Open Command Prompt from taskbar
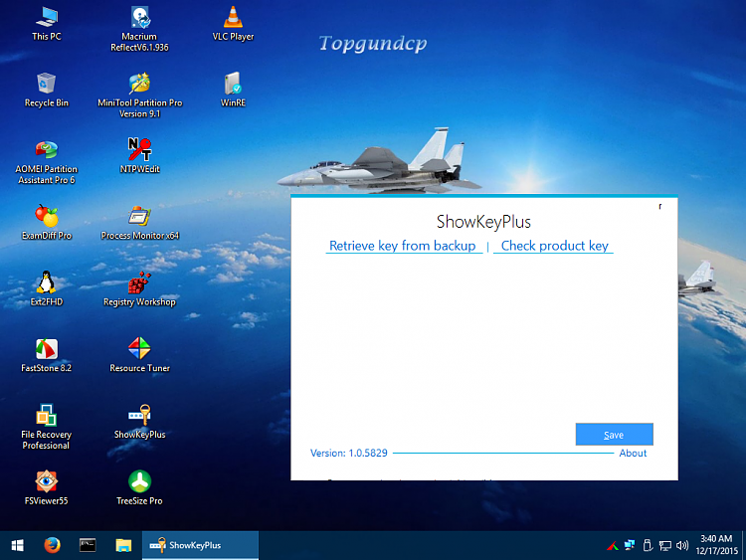 tap(88, 545)
